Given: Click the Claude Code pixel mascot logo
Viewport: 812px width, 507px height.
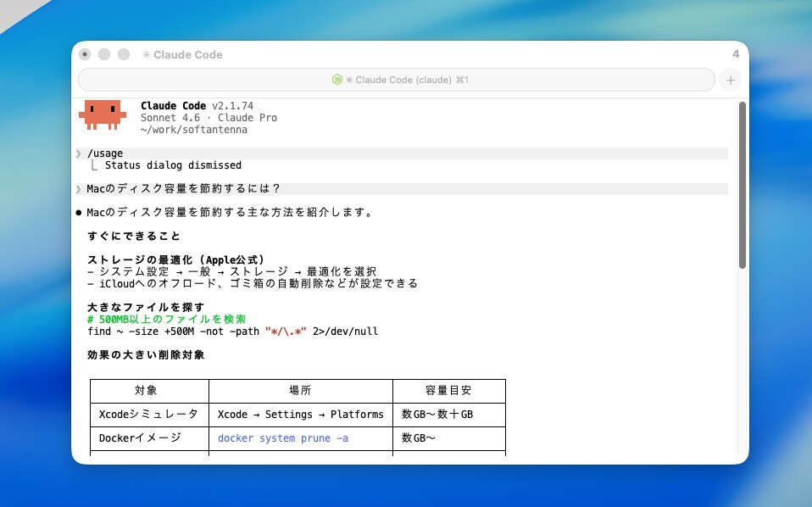Looking at the screenshot, I should (103, 114).
